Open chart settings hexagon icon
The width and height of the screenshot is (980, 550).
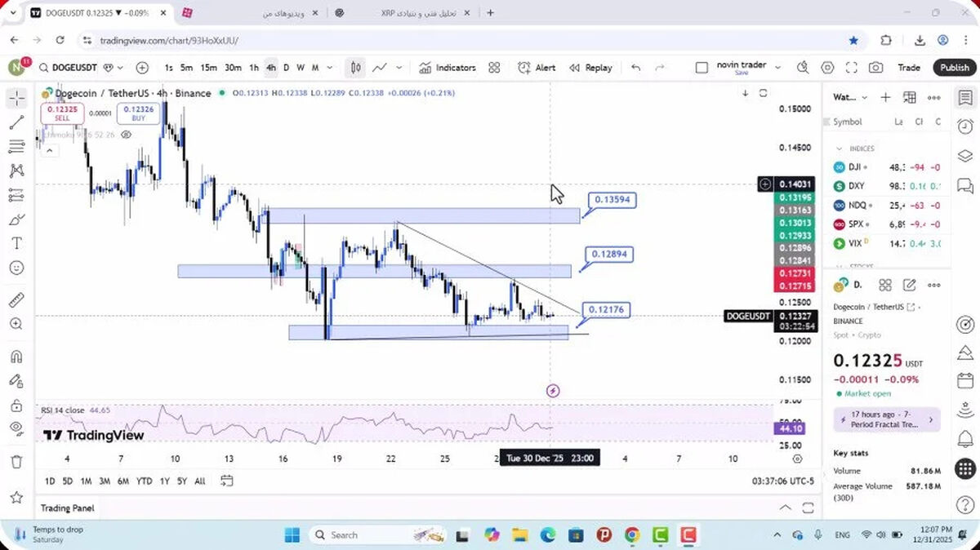click(827, 68)
